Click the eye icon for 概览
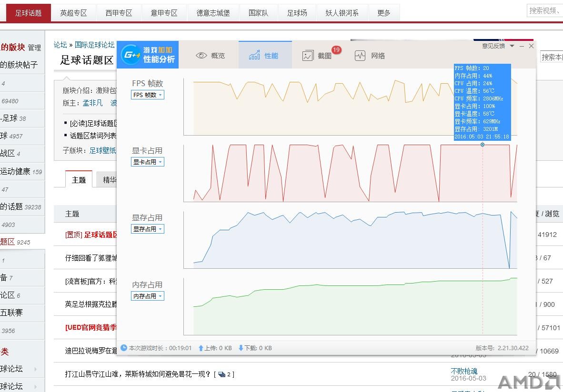 tap(201, 56)
